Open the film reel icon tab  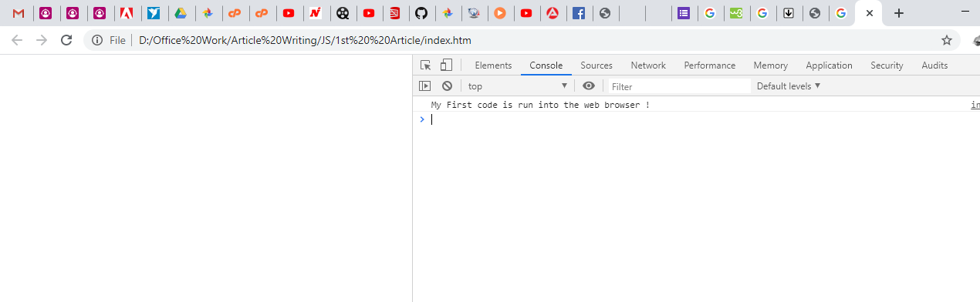[x=342, y=13]
